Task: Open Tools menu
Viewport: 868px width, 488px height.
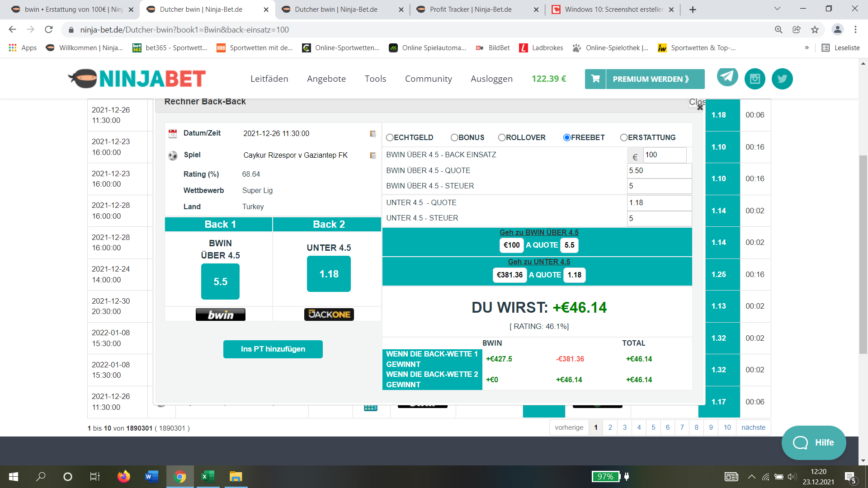Action: (376, 79)
